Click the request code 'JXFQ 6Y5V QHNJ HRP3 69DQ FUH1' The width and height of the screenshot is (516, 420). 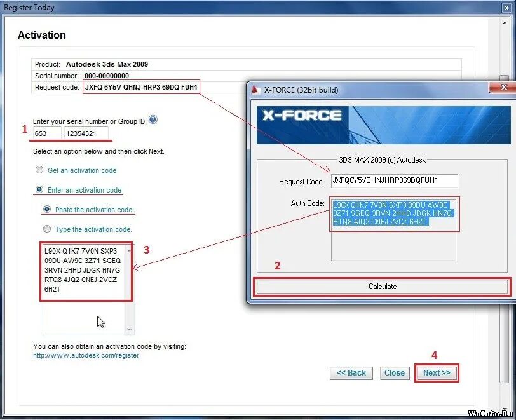coord(141,87)
